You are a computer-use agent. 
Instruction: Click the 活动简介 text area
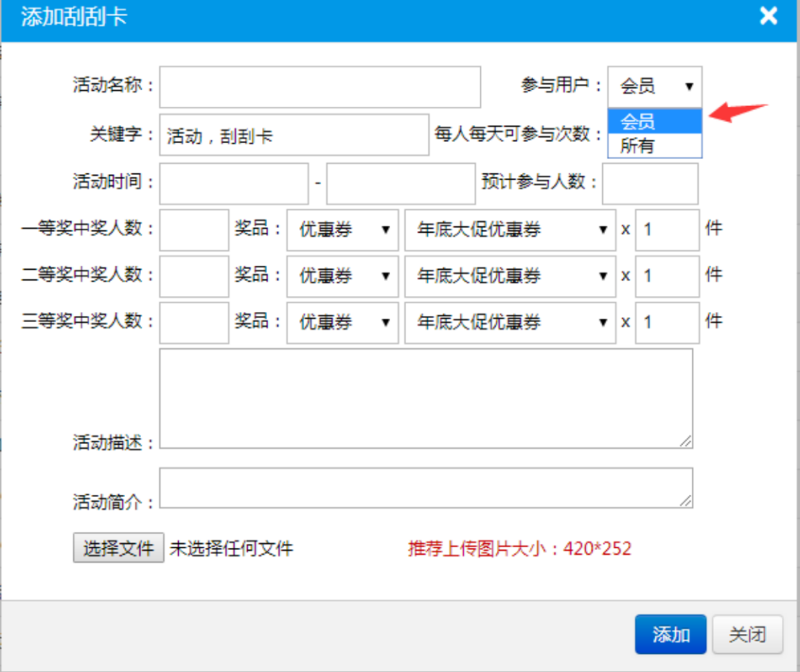click(426, 487)
